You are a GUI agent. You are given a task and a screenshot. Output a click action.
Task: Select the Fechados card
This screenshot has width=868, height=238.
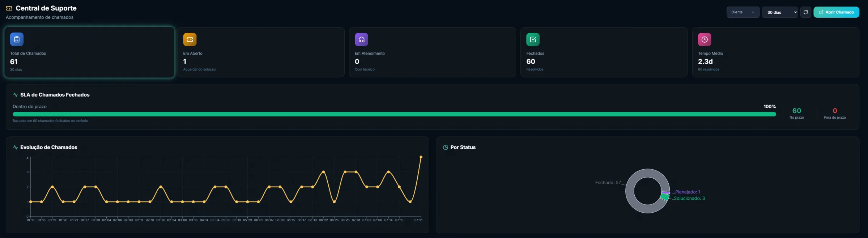click(x=604, y=52)
